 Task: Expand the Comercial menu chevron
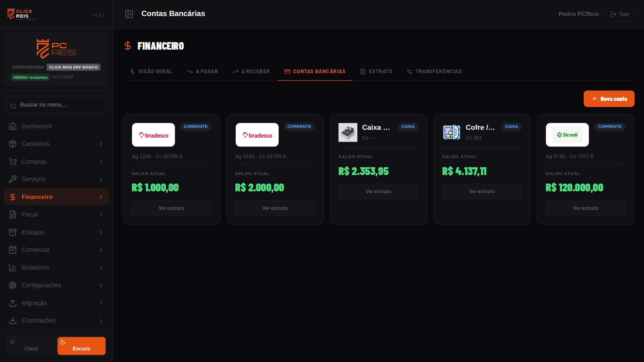point(101,250)
